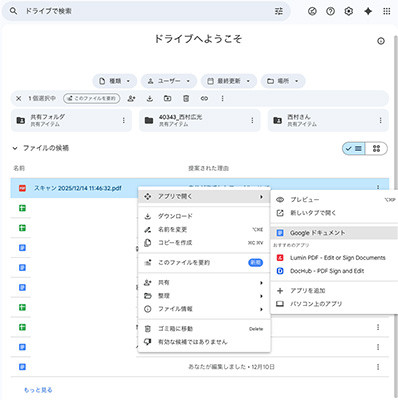Copy link with the toolbar link icon
This screenshot has width=398, height=400.
[x=204, y=98]
